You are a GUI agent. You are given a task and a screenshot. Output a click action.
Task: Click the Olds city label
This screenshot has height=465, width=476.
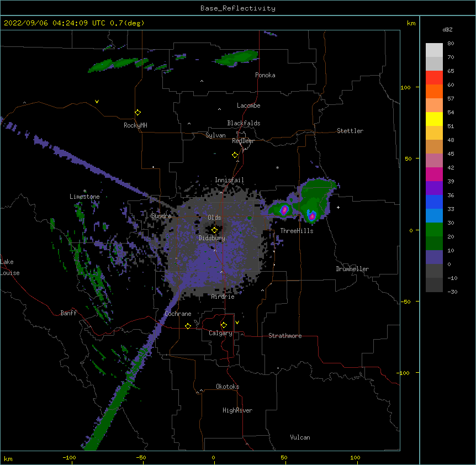pos(214,218)
